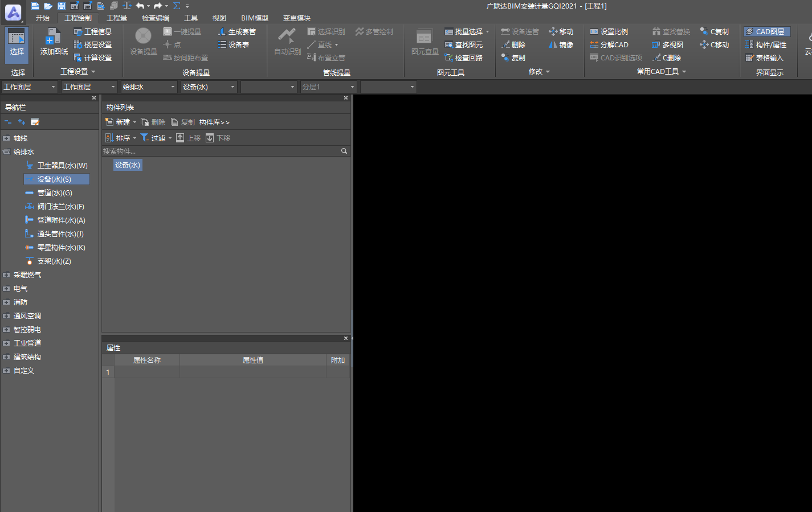Switch to the BIM模型 ribbon tab
812x512 pixels.
[x=255, y=18]
